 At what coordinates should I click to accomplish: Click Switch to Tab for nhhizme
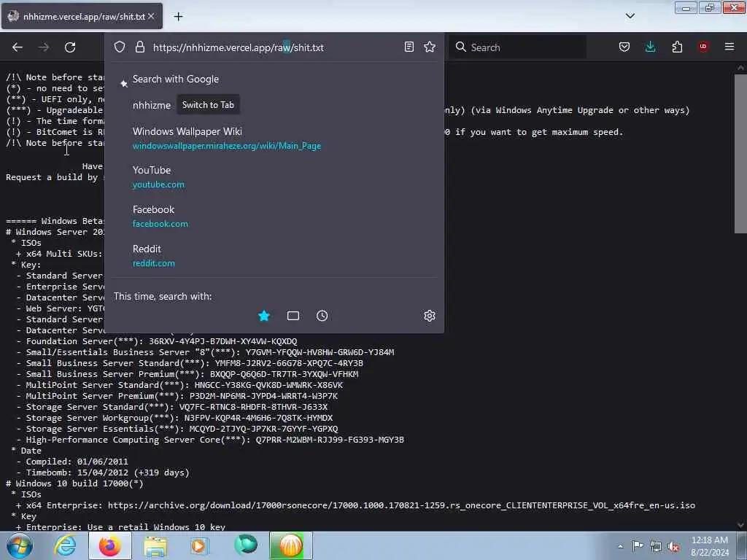(x=208, y=105)
